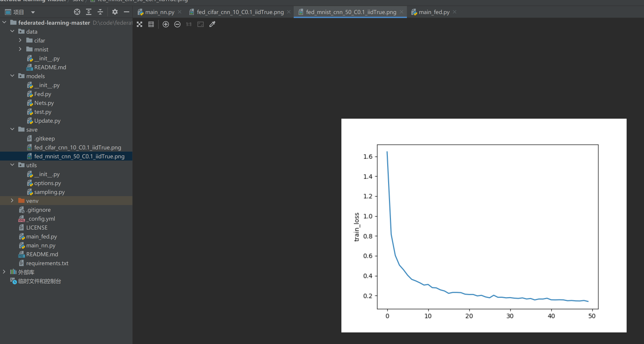Reset image to actual size
The width and height of the screenshot is (644, 344).
coord(189,24)
